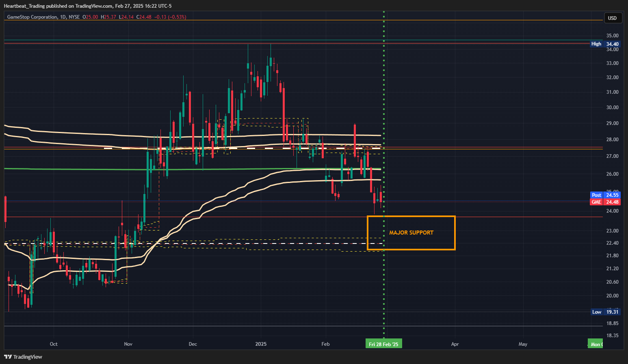Click the 21.20 price axis label
The image size is (628, 364).
coord(612,269)
